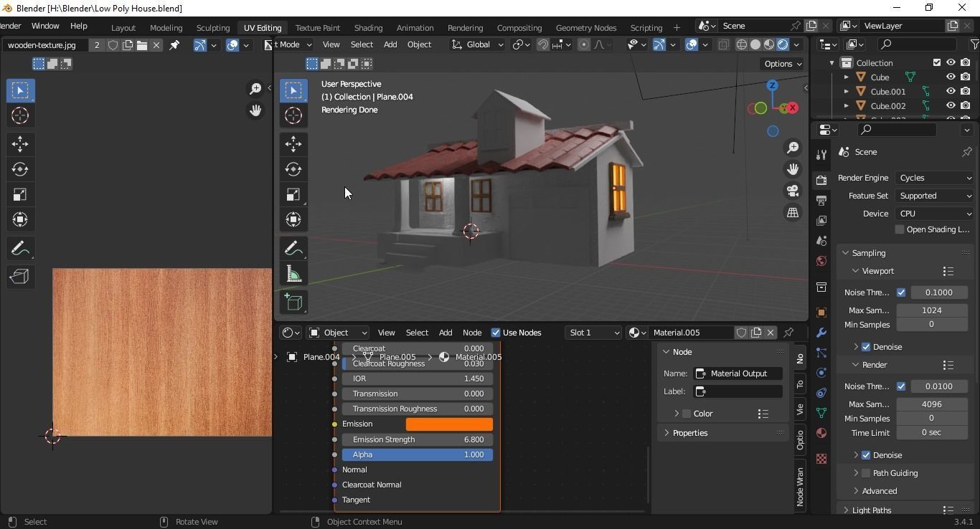Select the Rotate tool in UV editor
Image resolution: width=980 pixels, height=529 pixels.
19,169
